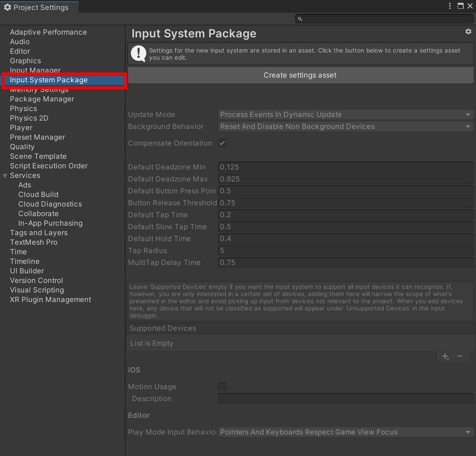The width and height of the screenshot is (476, 456).
Task: Edit the Default Deadzone Min field
Action: click(x=346, y=167)
